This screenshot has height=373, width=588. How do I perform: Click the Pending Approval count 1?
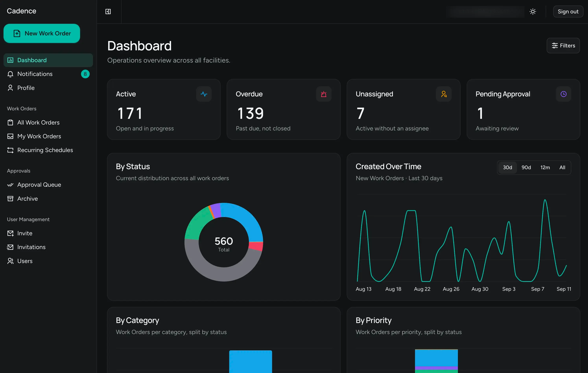[480, 113]
